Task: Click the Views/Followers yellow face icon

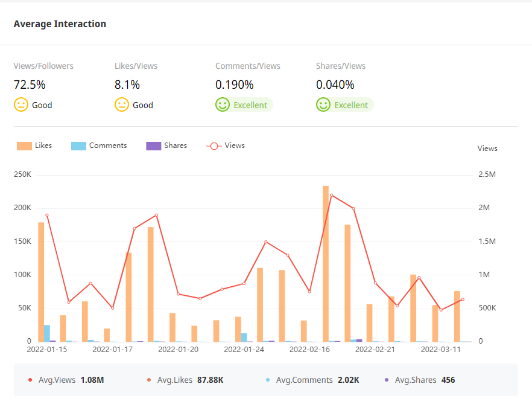Action: click(21, 104)
